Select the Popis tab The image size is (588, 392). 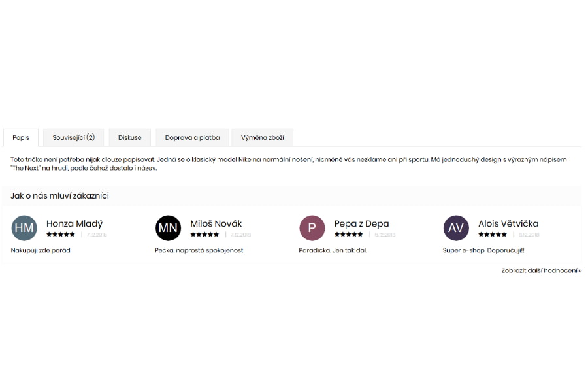click(x=21, y=138)
